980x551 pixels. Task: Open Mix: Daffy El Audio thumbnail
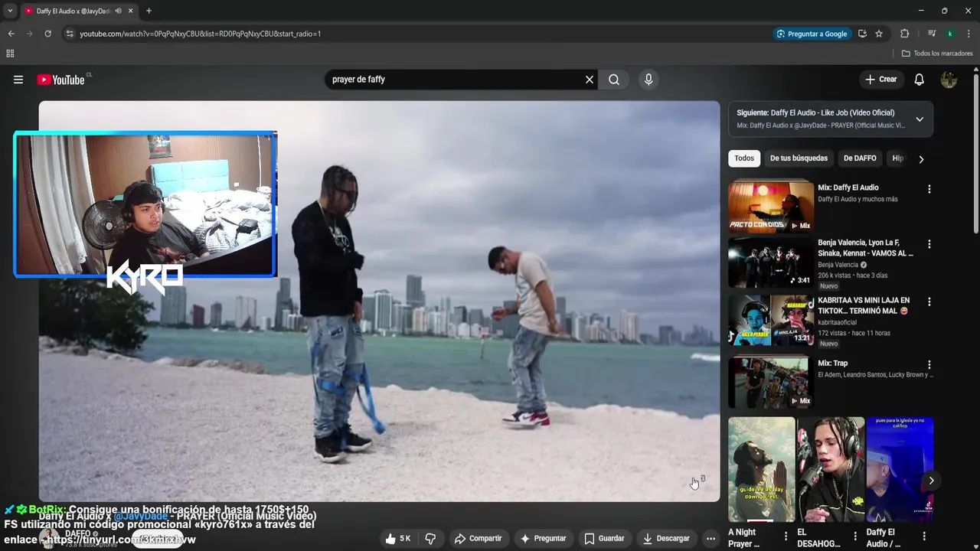771,206
